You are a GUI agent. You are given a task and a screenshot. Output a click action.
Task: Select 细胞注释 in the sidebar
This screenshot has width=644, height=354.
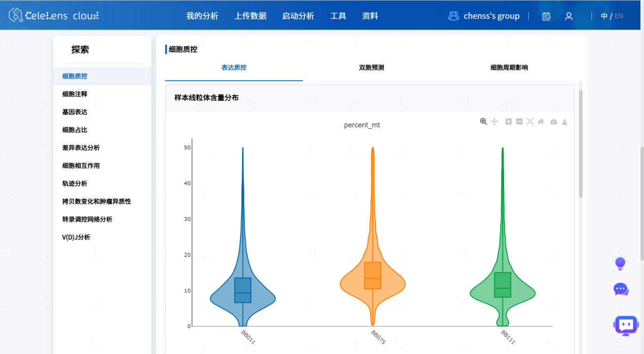click(75, 94)
